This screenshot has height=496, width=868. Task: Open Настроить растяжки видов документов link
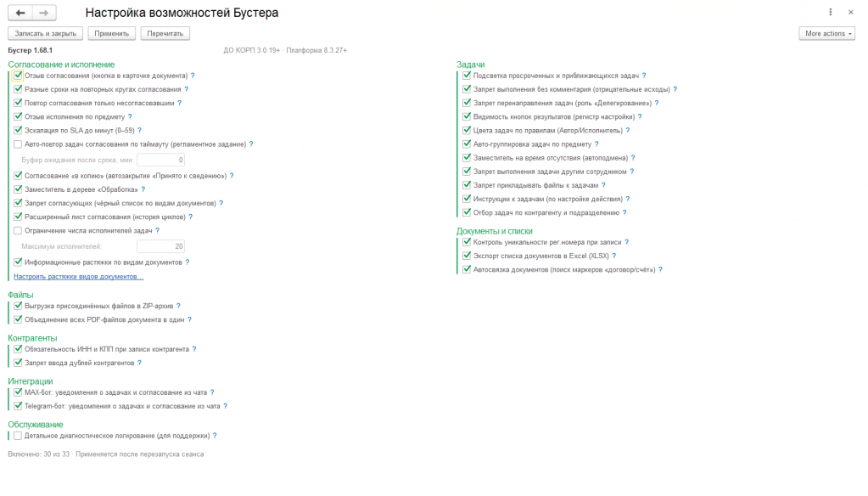coord(78,277)
